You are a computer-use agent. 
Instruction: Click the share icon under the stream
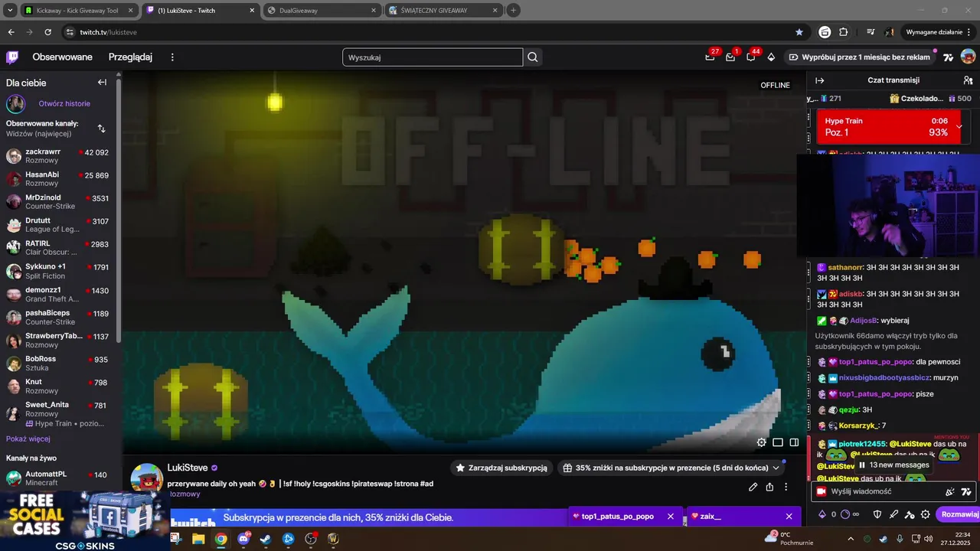769,487
